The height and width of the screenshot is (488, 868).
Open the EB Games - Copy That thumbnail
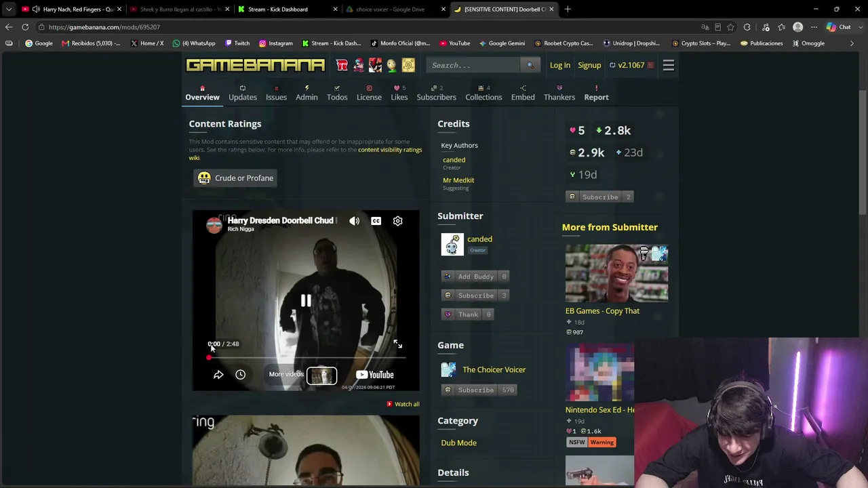coord(616,274)
